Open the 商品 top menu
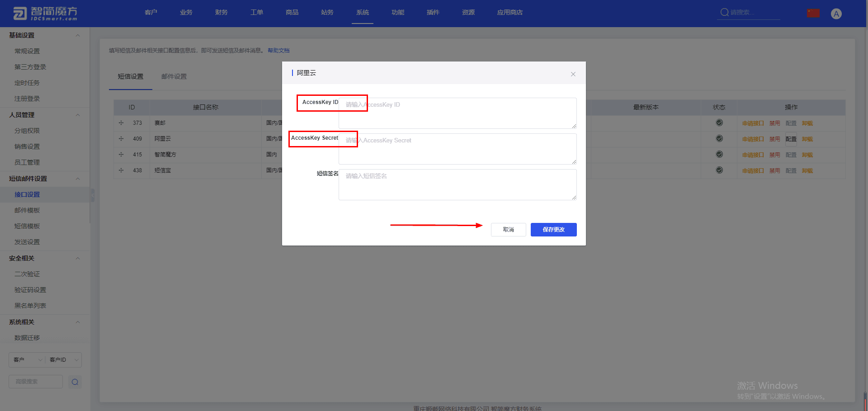The width and height of the screenshot is (868, 411). click(292, 12)
